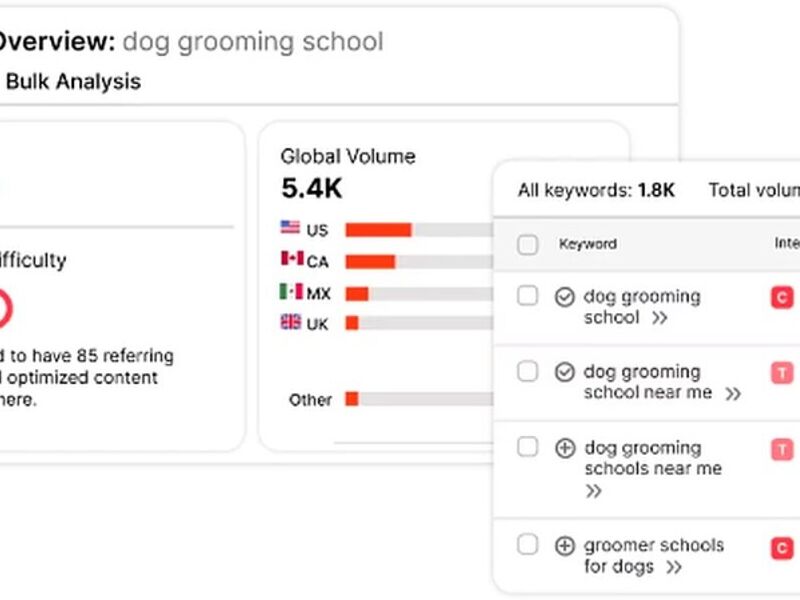Open groomer schools for dogs keyword link
800x600 pixels.
pyautogui.click(x=654, y=556)
